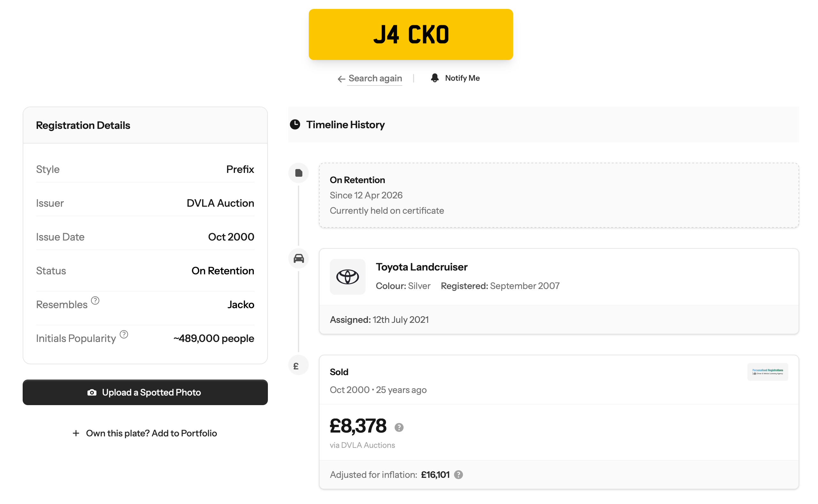The height and width of the screenshot is (504, 818).
Task: Click the Search again link
Action: tap(375, 78)
